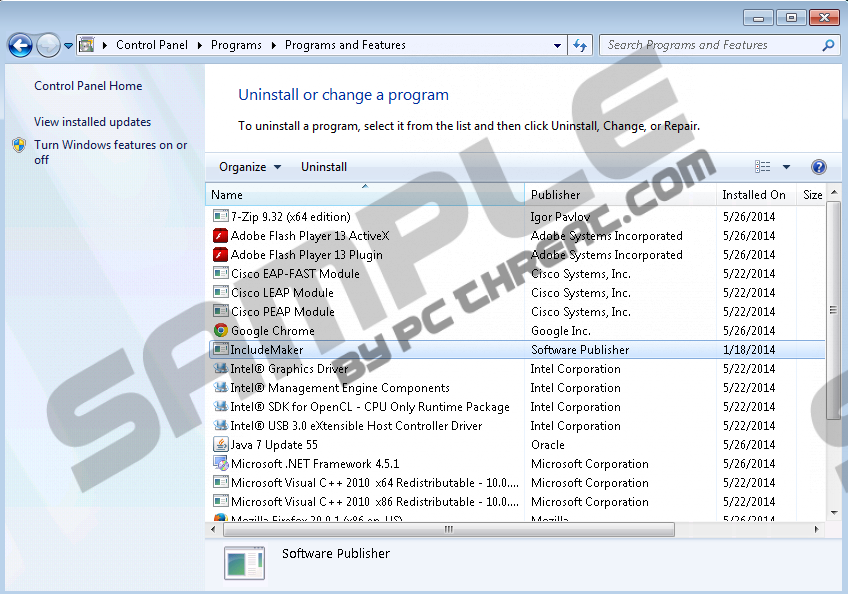Sort list by Installed On column
The width and height of the screenshot is (848, 594).
click(754, 195)
